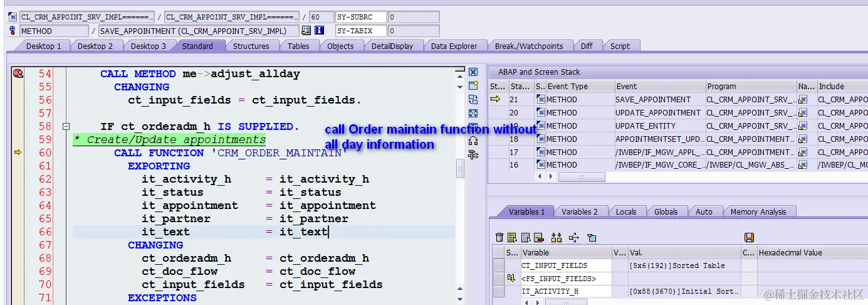Open the Data Explorer tab
This screenshot has height=305, width=868.
pyautogui.click(x=454, y=46)
